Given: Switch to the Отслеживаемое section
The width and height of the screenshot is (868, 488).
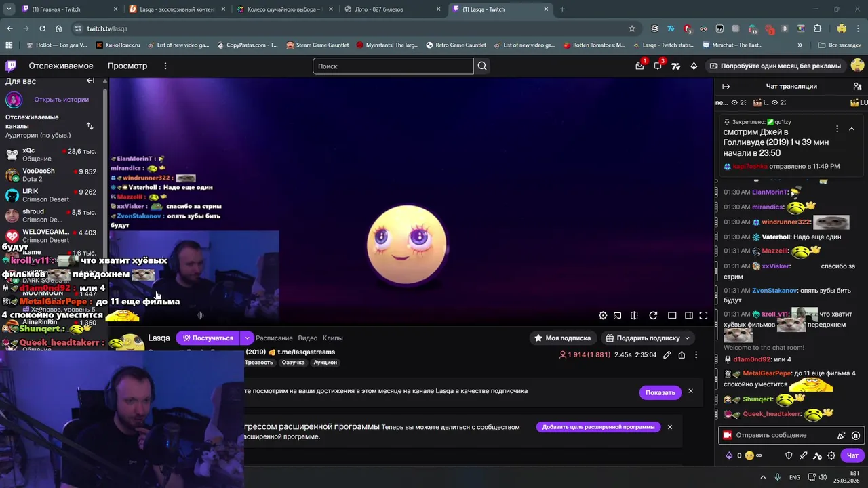Looking at the screenshot, I should click(x=61, y=66).
